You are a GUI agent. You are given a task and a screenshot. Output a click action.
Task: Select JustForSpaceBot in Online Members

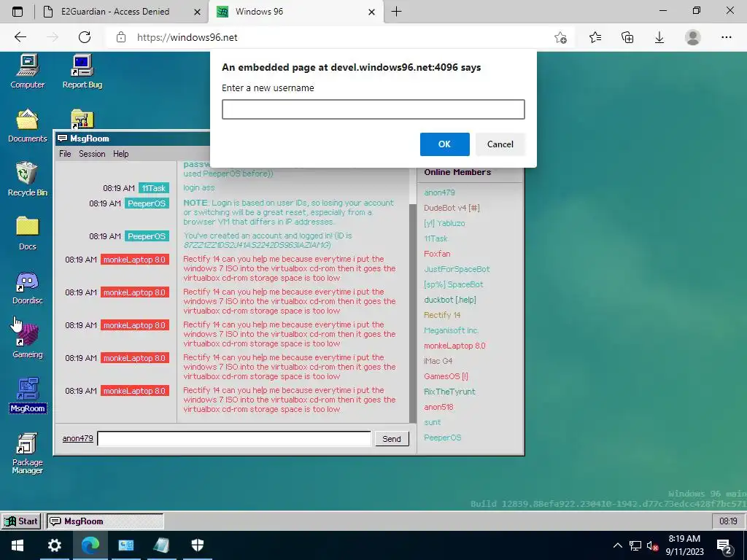pos(457,269)
